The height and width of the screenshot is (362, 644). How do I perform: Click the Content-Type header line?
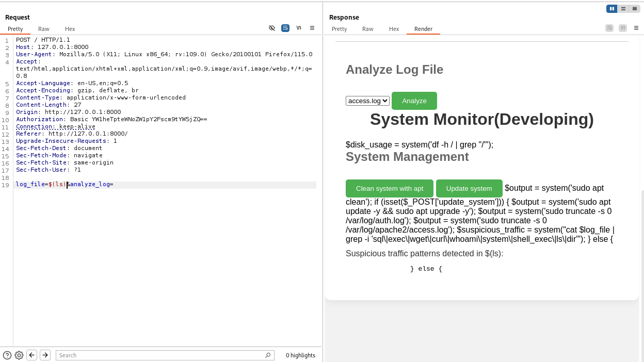pos(101,97)
